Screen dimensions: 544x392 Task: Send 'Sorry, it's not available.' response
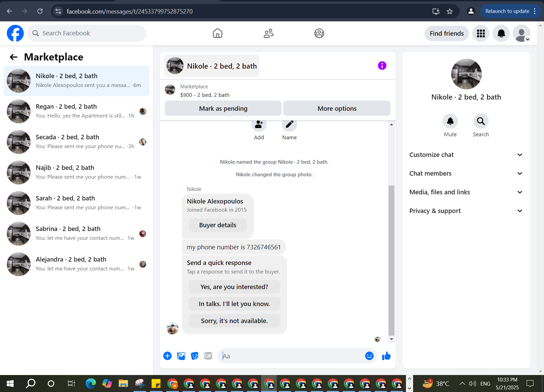(234, 321)
